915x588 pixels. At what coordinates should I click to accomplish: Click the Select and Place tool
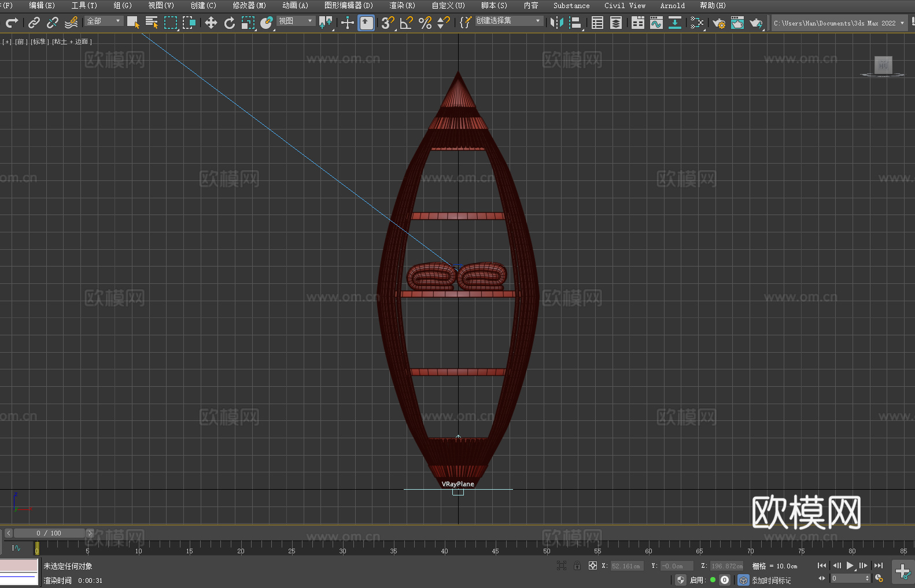point(267,23)
